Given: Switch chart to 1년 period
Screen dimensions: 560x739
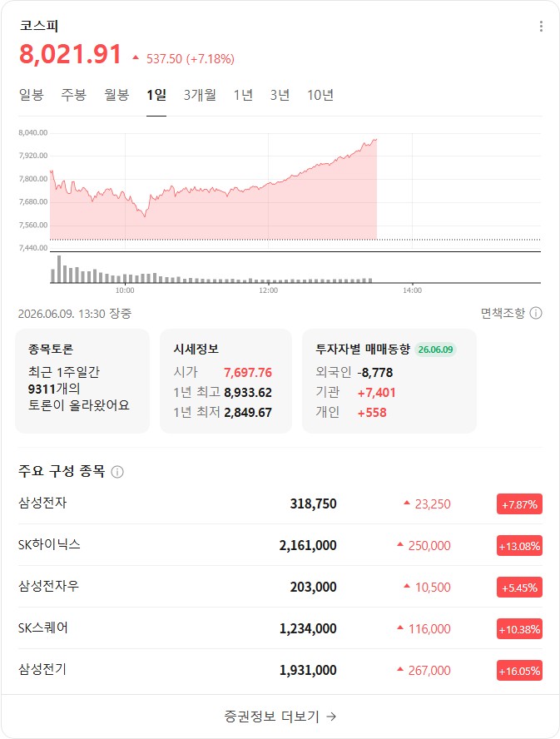Looking at the screenshot, I should [x=243, y=95].
